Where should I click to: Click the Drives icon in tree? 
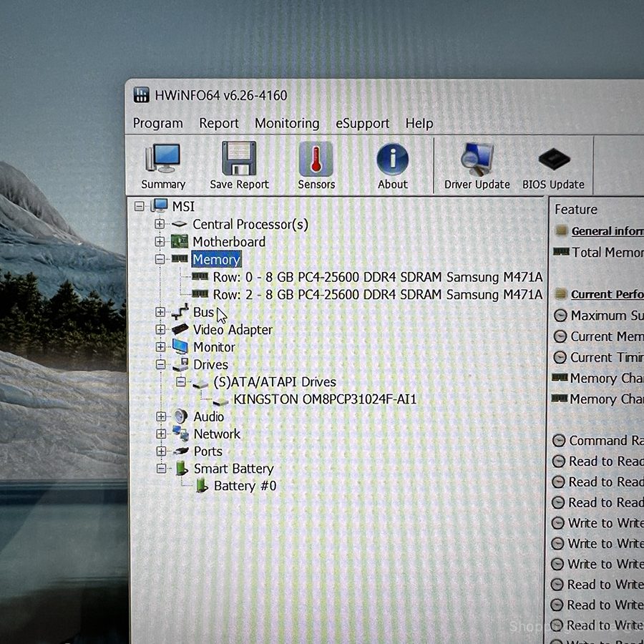click(180, 364)
